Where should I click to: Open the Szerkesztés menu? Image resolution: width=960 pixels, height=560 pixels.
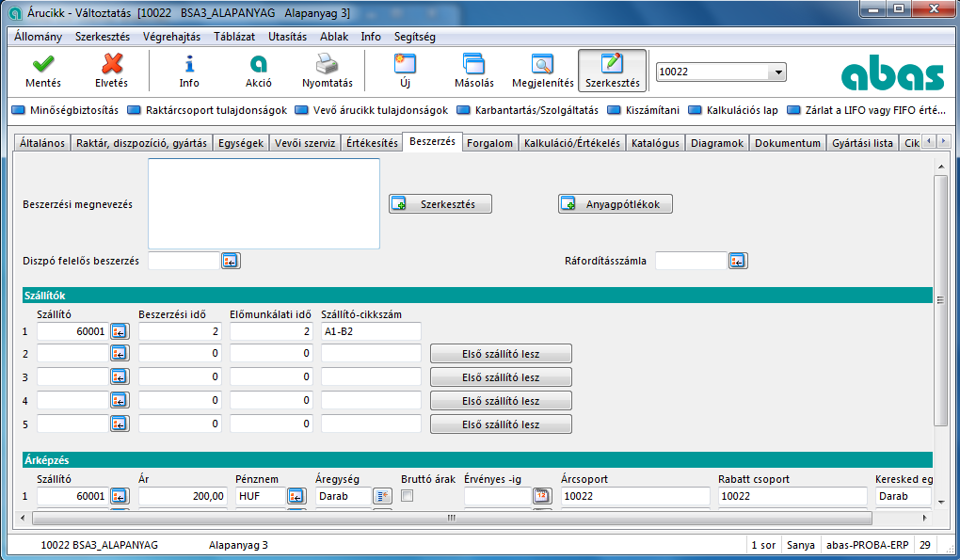103,37
